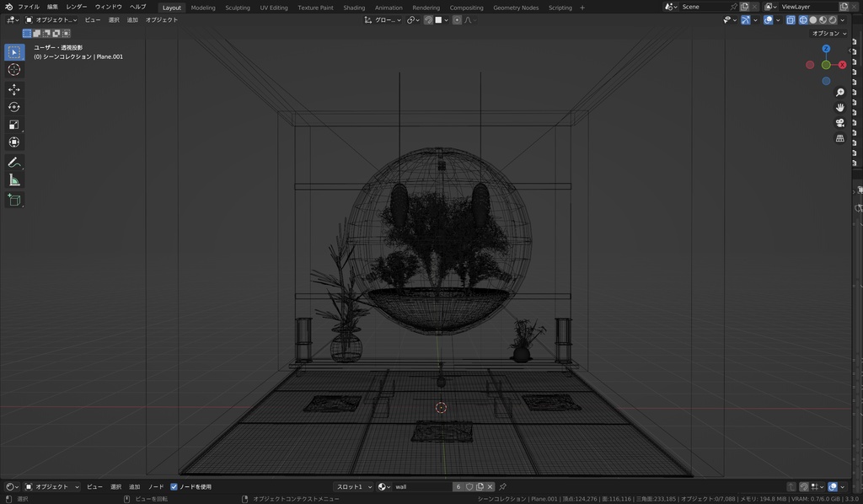Select the Transform tool
863x504 pixels.
[14, 142]
